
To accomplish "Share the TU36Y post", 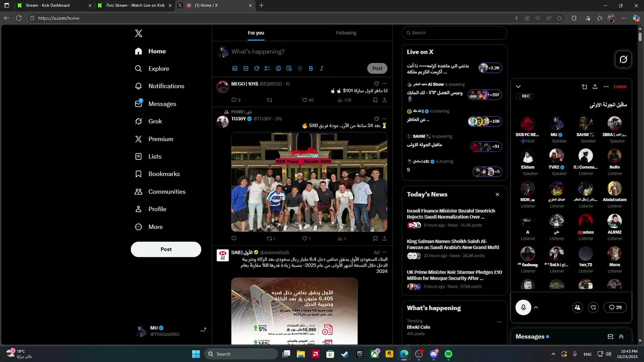I will (x=385, y=238).
